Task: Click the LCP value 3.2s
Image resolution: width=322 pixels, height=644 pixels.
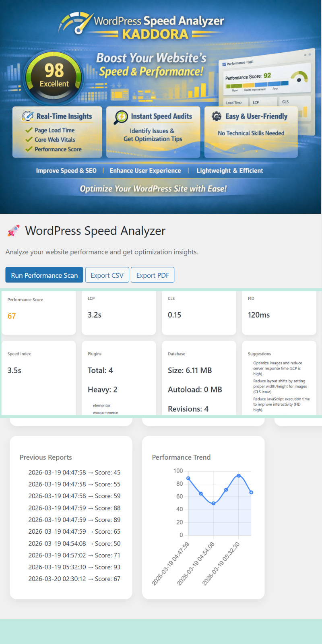Action: tap(95, 315)
